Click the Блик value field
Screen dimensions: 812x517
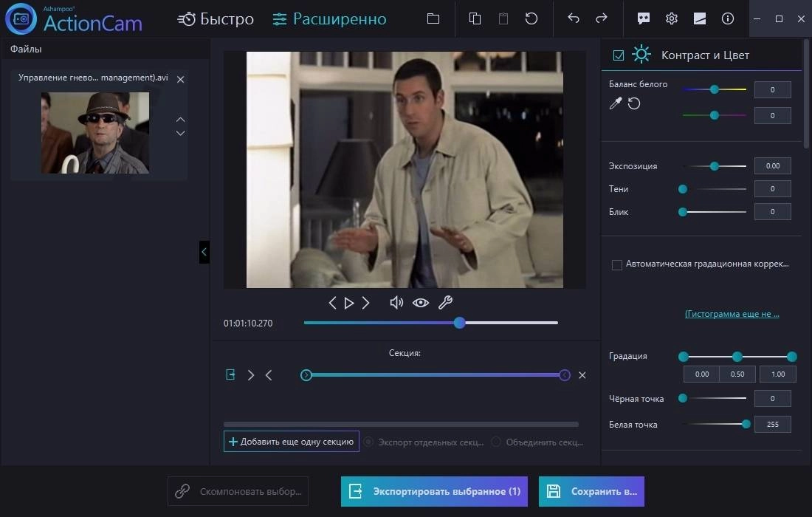tap(773, 212)
